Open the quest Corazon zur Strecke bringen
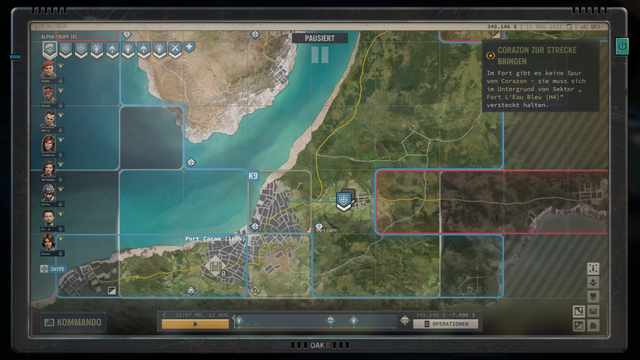640x360 pixels. click(x=540, y=76)
